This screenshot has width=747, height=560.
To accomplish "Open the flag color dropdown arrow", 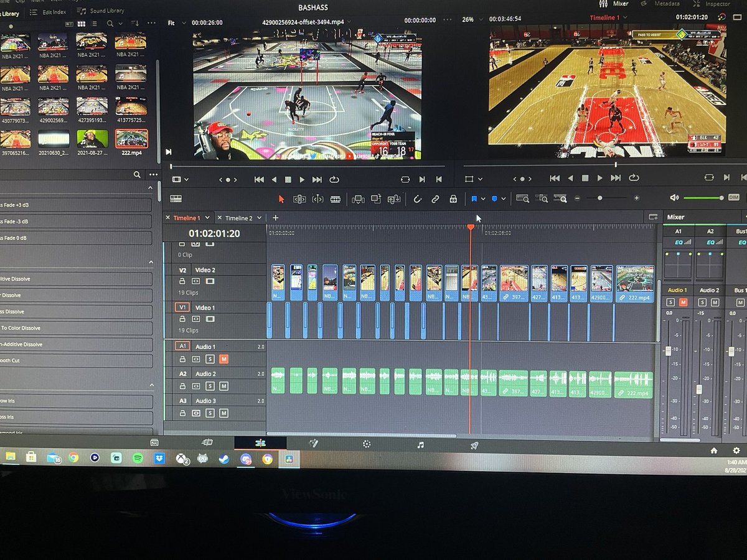I will [482, 199].
